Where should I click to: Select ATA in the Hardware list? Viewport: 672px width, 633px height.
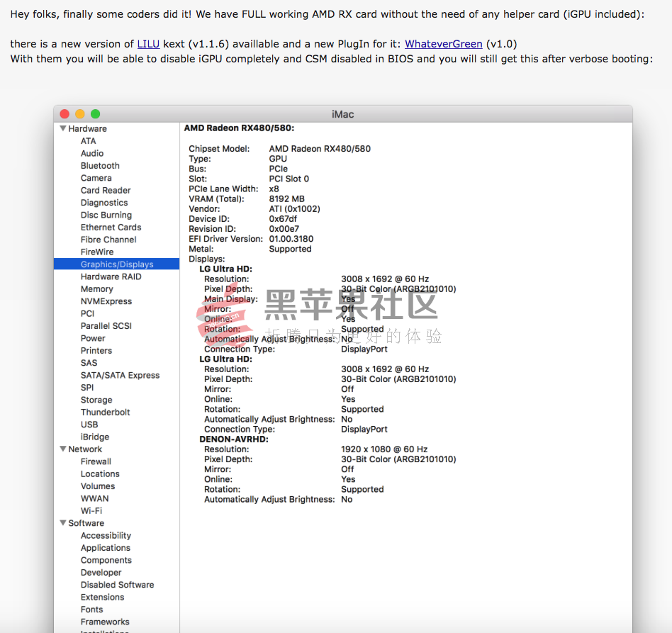(x=89, y=141)
